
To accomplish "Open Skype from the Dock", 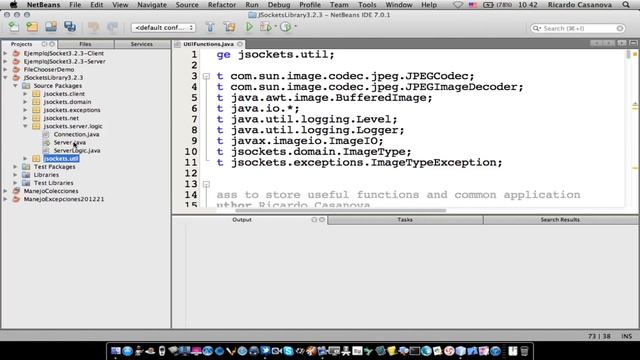I will pyautogui.click(x=288, y=351).
